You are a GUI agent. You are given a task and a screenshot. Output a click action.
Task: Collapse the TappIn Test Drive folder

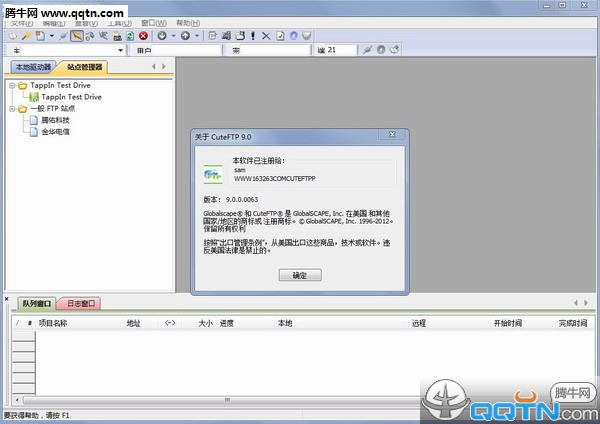(12, 85)
